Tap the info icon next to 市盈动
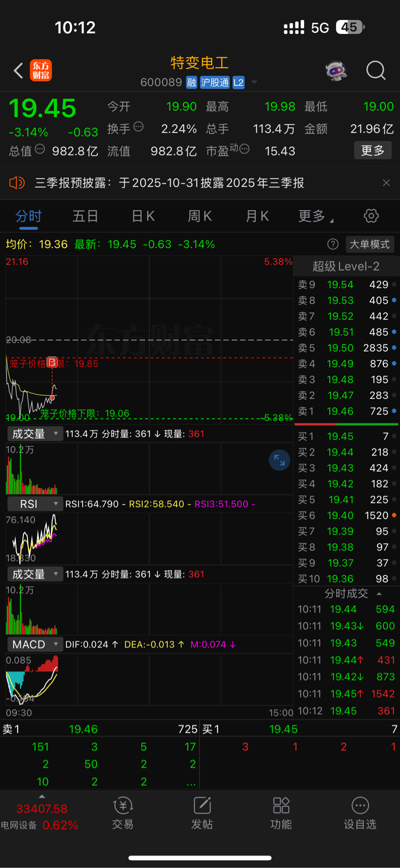Screen dimensions: 400x868 coord(244,149)
